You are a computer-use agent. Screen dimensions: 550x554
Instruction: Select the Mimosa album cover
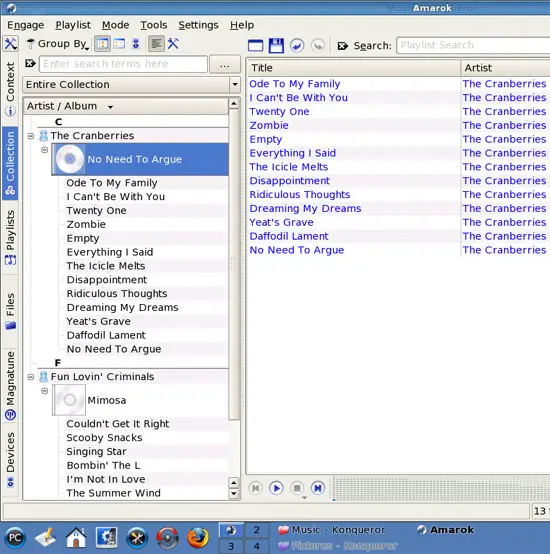point(69,400)
